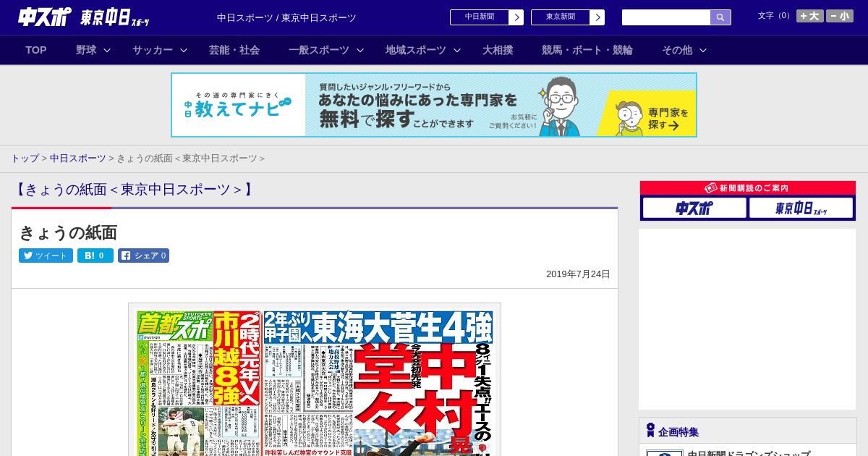
Task: Select 芸能・社会 in navigation
Action: coord(234,50)
